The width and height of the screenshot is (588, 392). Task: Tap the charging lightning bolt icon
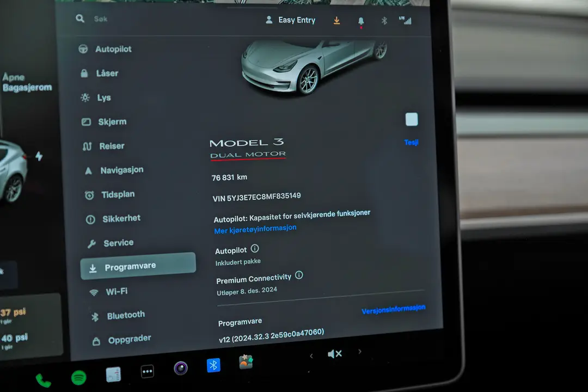[x=39, y=156]
